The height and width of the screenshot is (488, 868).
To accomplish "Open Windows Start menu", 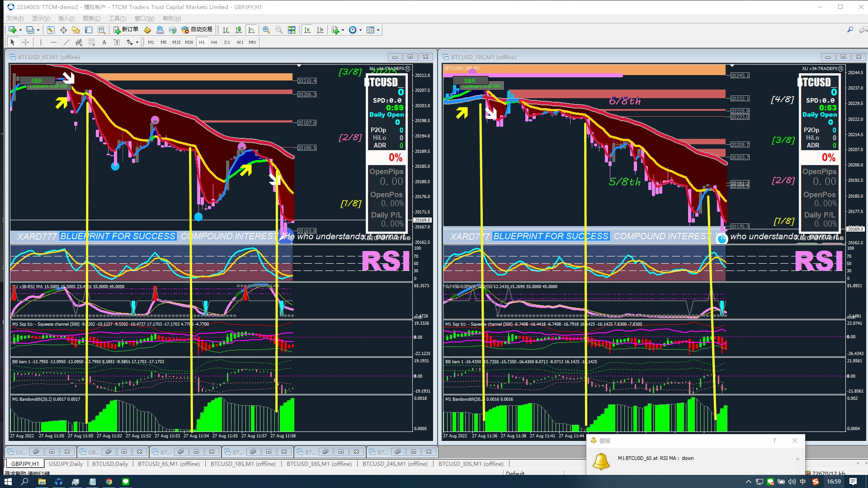I will 8,482.
